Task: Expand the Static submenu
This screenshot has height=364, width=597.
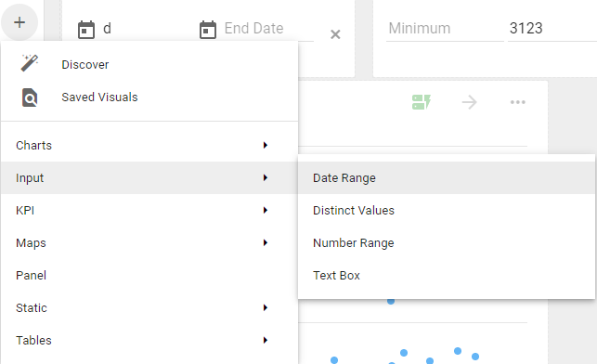Action: point(149,307)
